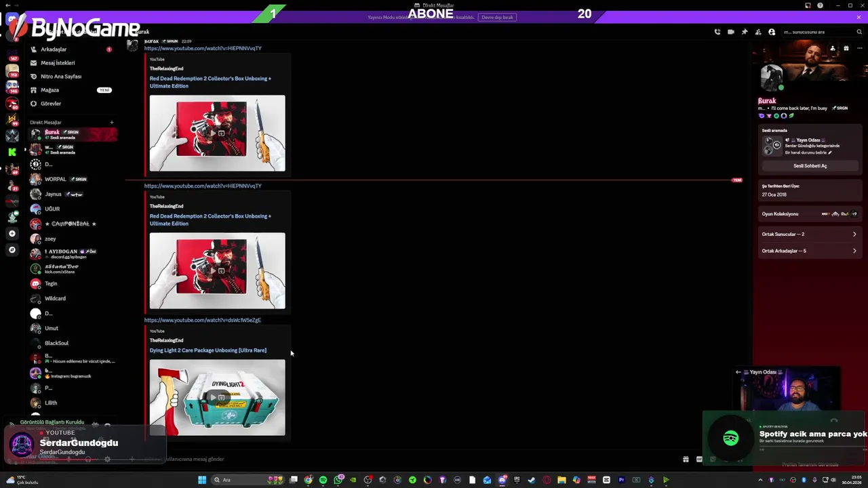
Task: Start a voice call
Action: pos(717,32)
